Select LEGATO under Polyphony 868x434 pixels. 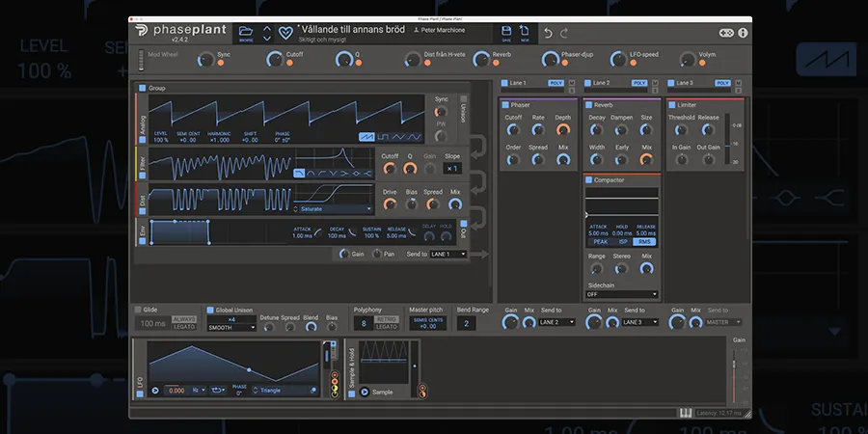[x=387, y=327]
